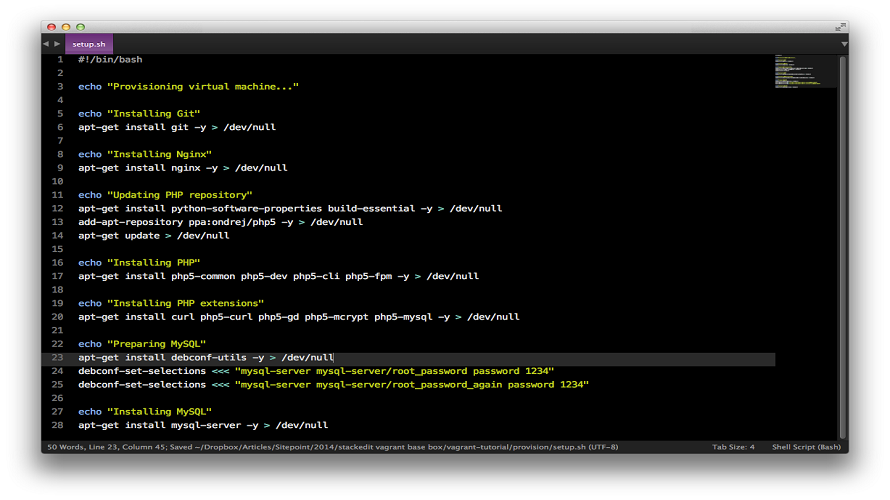Image resolution: width=890 pixels, height=500 pixels.
Task: Click the "Preparing MySQL" echo line
Action: point(142,344)
